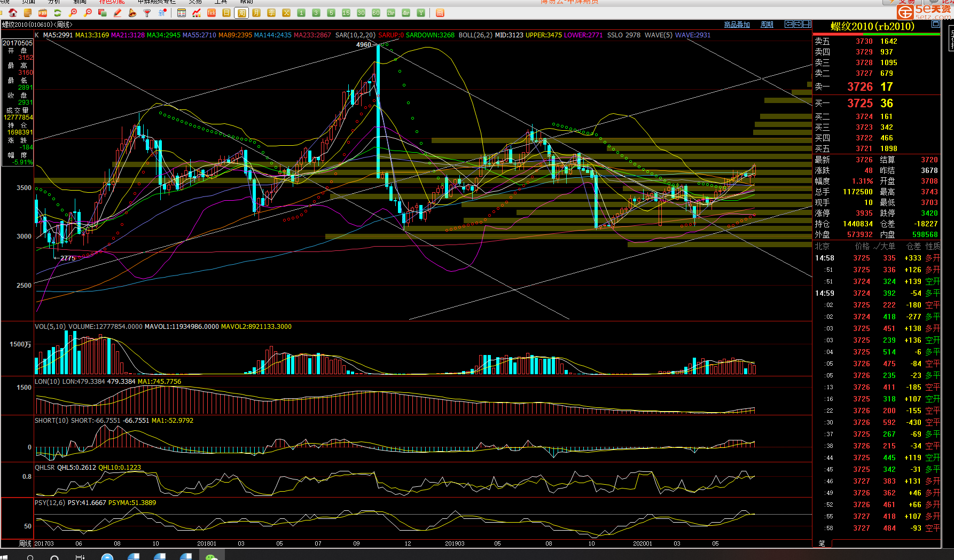Click the LON(10) indicator label

[x=48, y=382]
